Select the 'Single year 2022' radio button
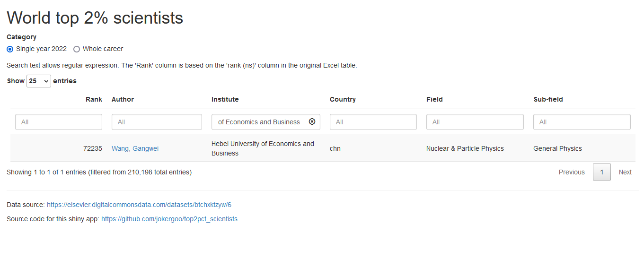Viewport: 644px width, 259px height. coord(10,49)
